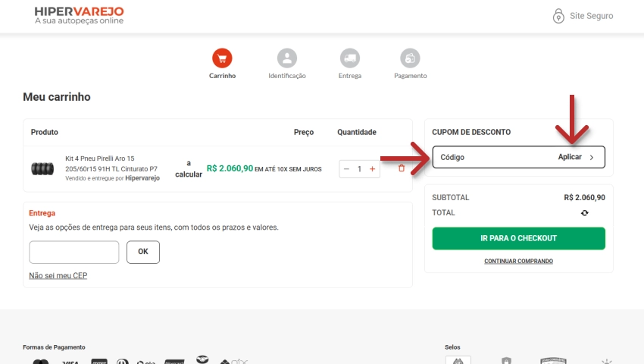Click the Hipervarejo seller link
644x364 pixels.
(x=142, y=178)
